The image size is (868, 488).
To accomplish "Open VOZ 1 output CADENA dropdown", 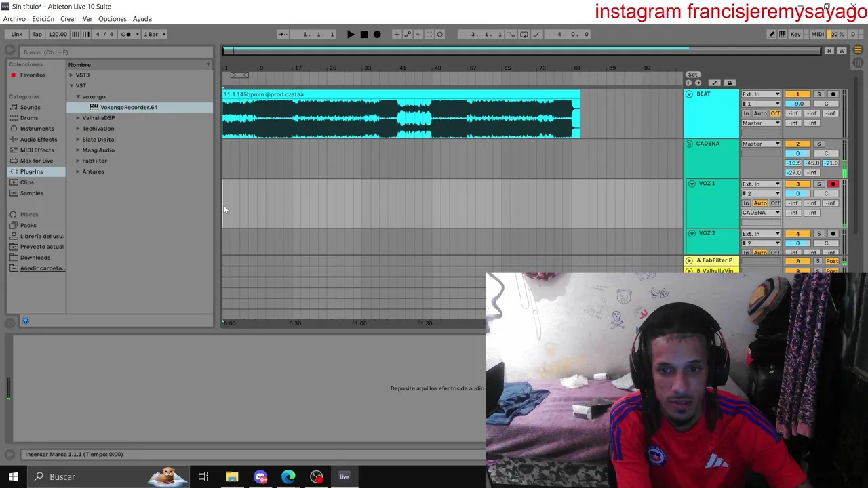I will (761, 213).
